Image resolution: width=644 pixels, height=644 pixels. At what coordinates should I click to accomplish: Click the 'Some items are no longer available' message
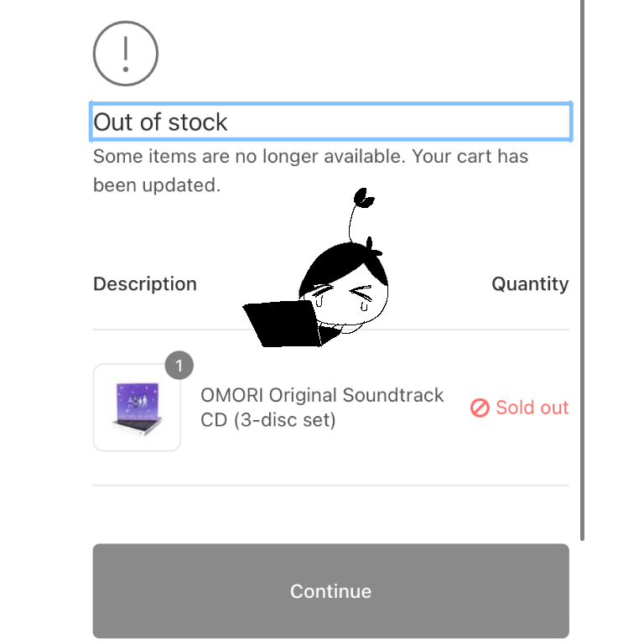(x=310, y=156)
